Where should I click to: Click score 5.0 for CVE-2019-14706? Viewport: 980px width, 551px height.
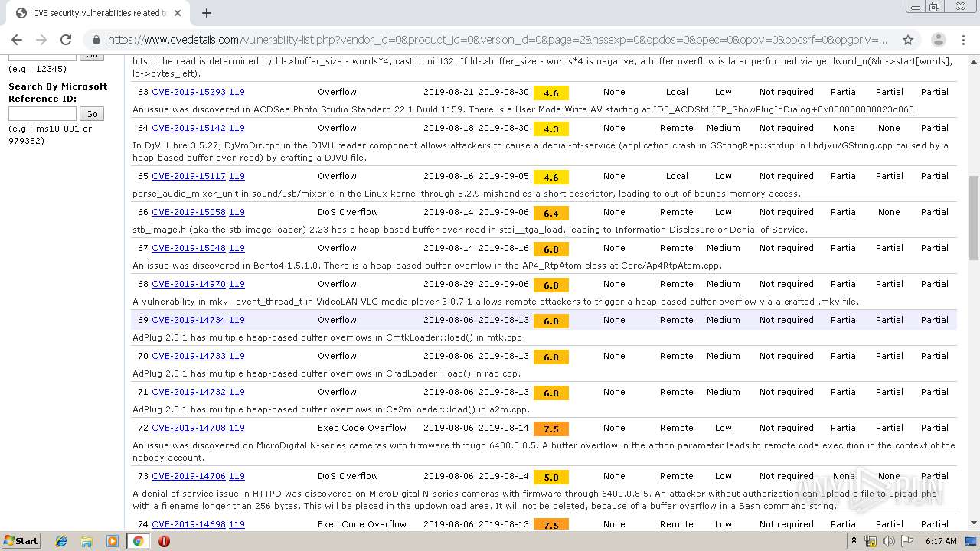(551, 477)
